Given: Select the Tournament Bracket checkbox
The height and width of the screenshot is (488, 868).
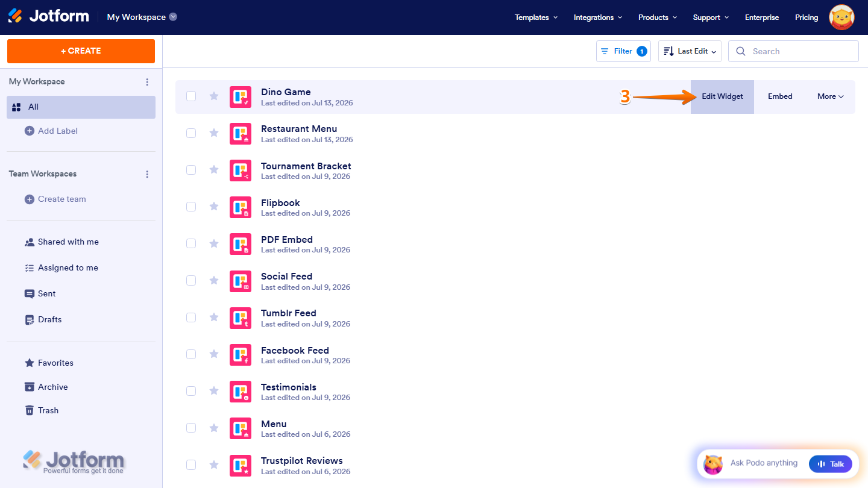Looking at the screenshot, I should click(x=191, y=170).
